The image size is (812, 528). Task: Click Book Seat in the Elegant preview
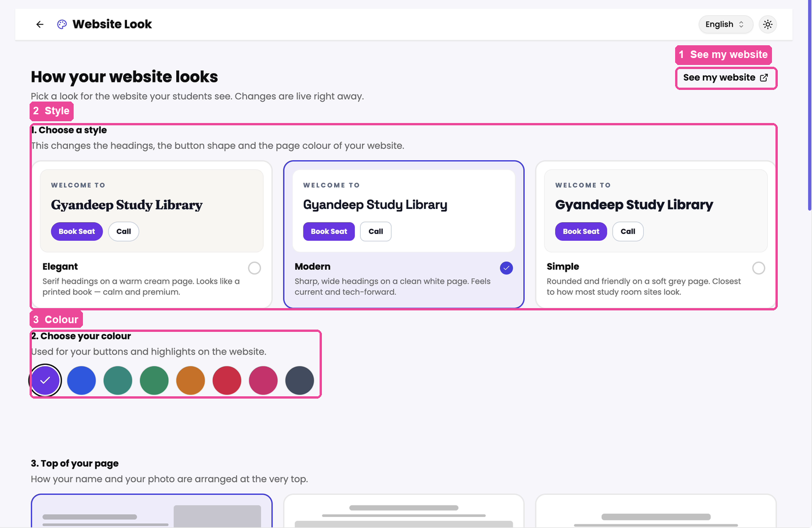(x=77, y=232)
